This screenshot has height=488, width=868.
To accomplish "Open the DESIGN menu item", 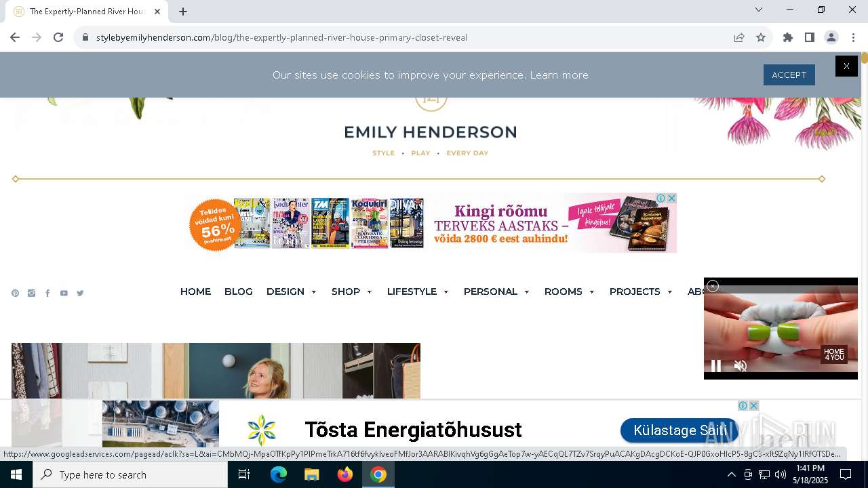I will click(x=285, y=291).
